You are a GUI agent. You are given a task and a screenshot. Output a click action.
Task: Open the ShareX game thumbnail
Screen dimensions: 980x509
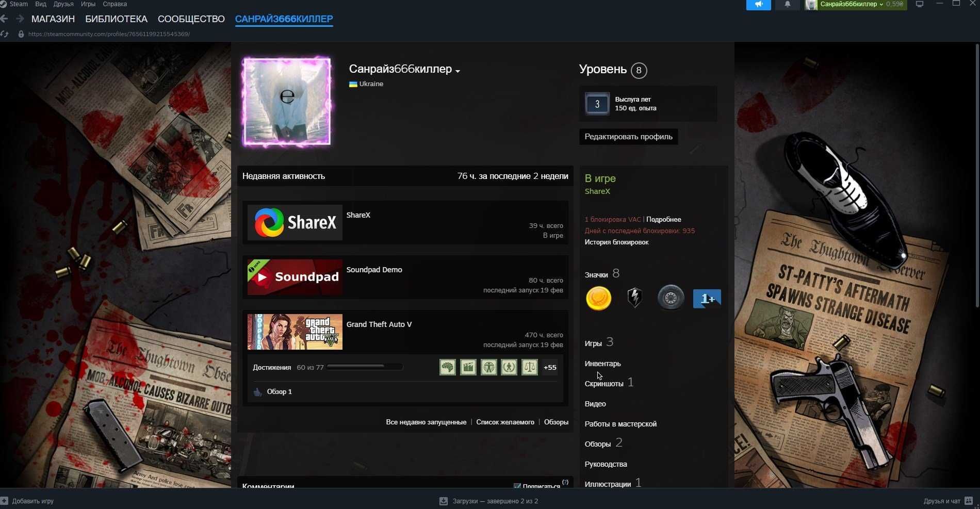(x=295, y=222)
